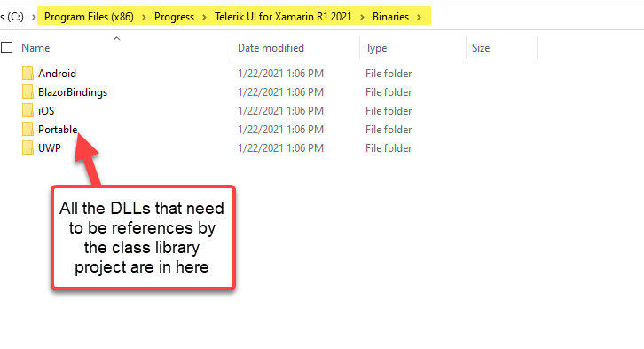The image size is (644, 349).
Task: Click File folder type in UWP row
Action: tap(389, 148)
